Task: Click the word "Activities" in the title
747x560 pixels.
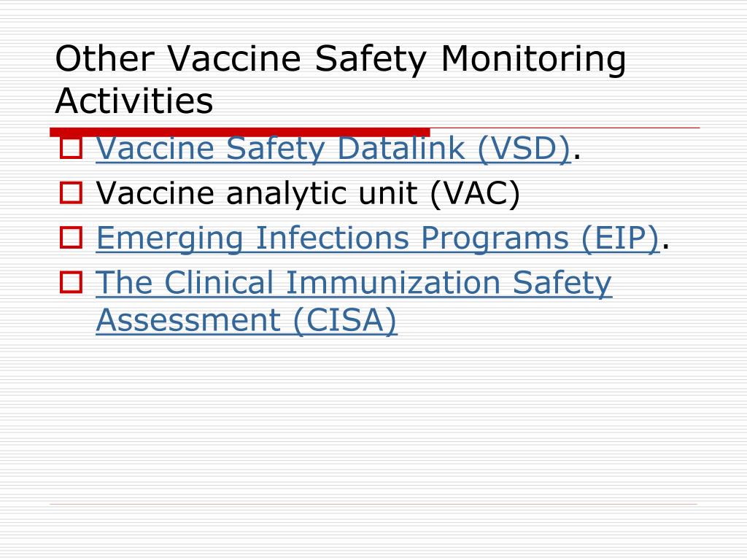Action: coord(134,101)
